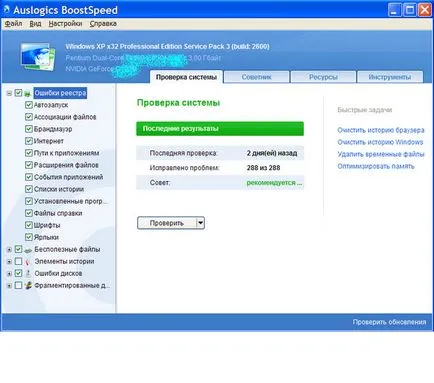
Task: Switch to the Инструменты tab
Action: coord(390,77)
